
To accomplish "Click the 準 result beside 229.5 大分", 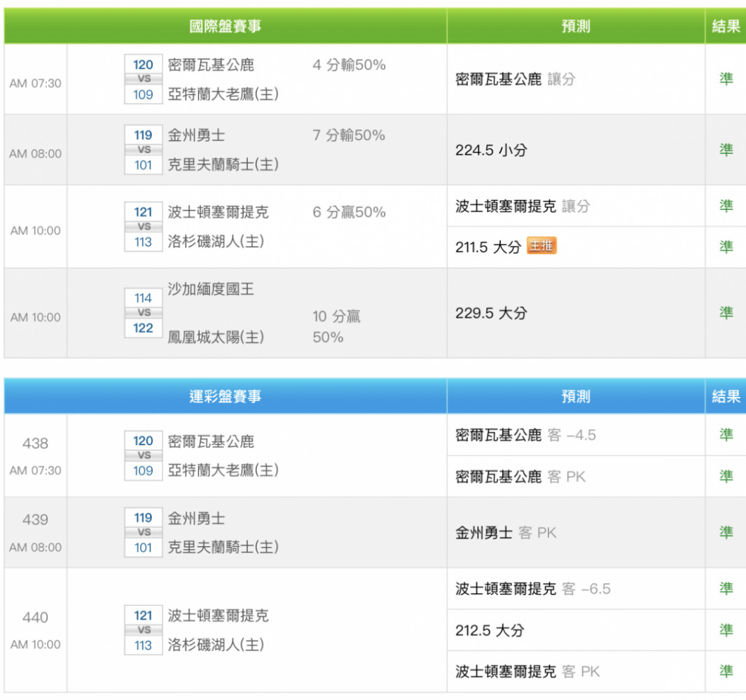I will coord(726,312).
